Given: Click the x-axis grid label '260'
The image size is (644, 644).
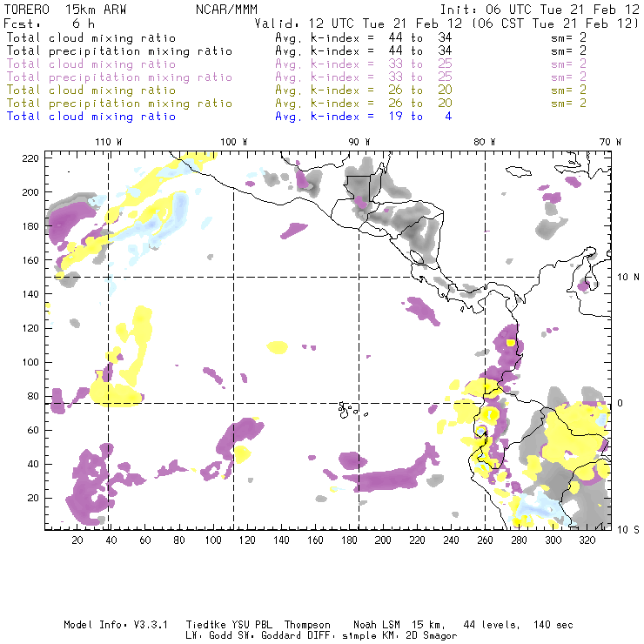Looking at the screenshot, I should 485,540.
